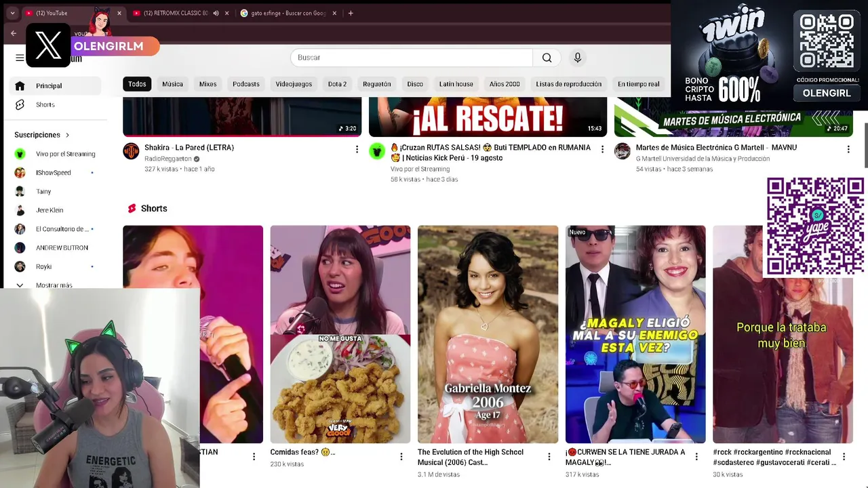Open G Martell channel avatar

[x=623, y=151]
